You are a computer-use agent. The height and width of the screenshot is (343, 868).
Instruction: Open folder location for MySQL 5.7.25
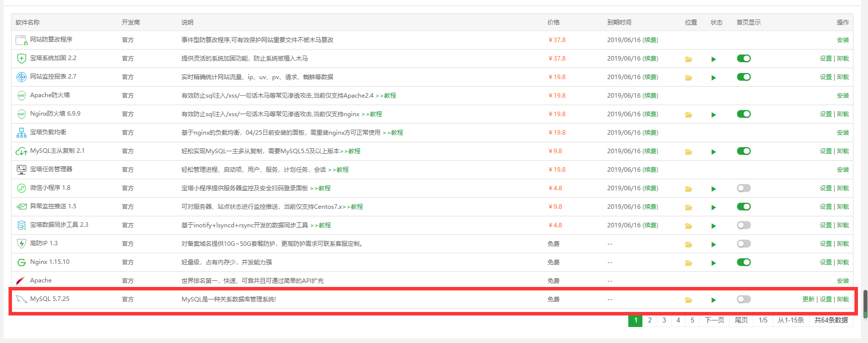click(x=688, y=300)
